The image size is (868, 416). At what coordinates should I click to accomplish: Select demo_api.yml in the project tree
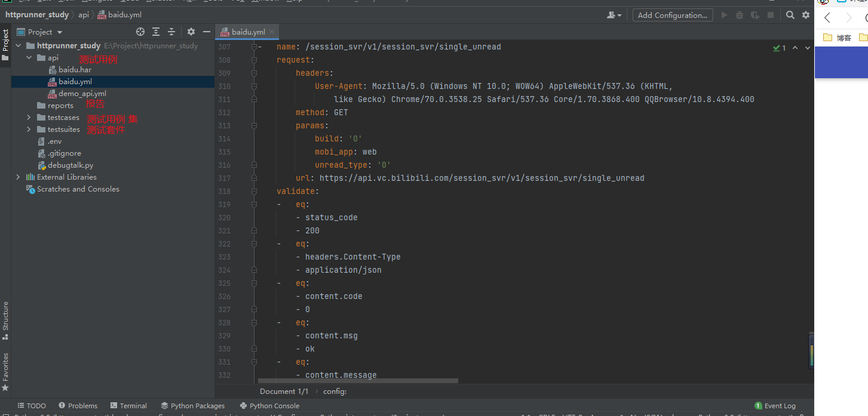coord(77,94)
